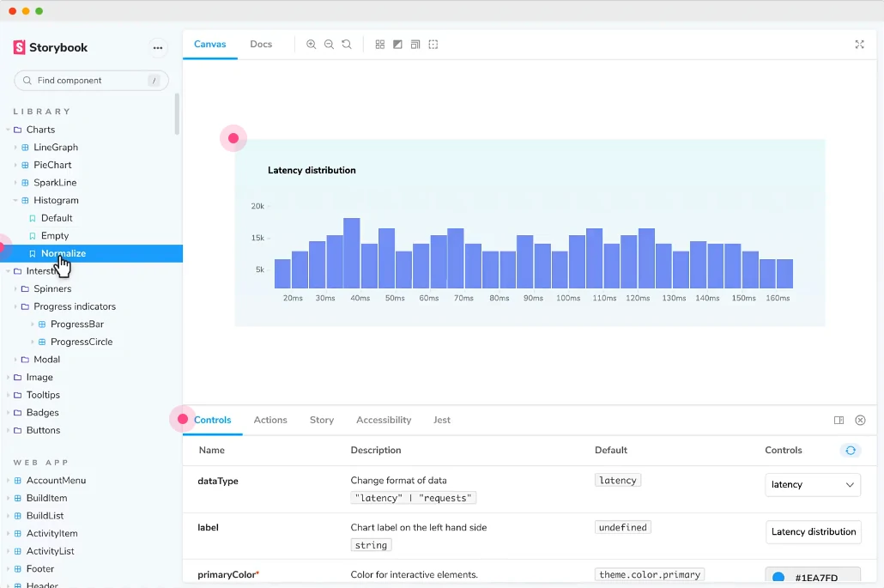Enter fullscreen canvas mode
This screenshot has height=588, width=884.
point(859,45)
